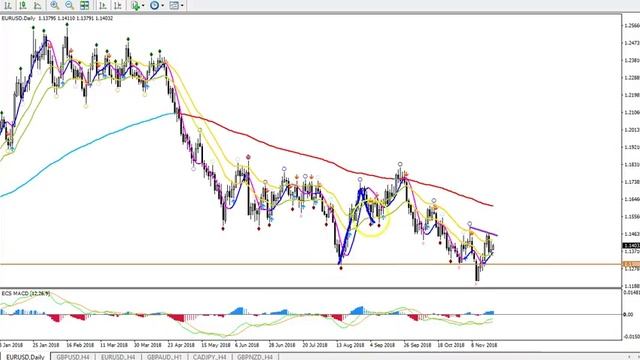640x360 pixels.
Task: Switch to the CADJPY,H4 chart tab
Action: pos(209,357)
